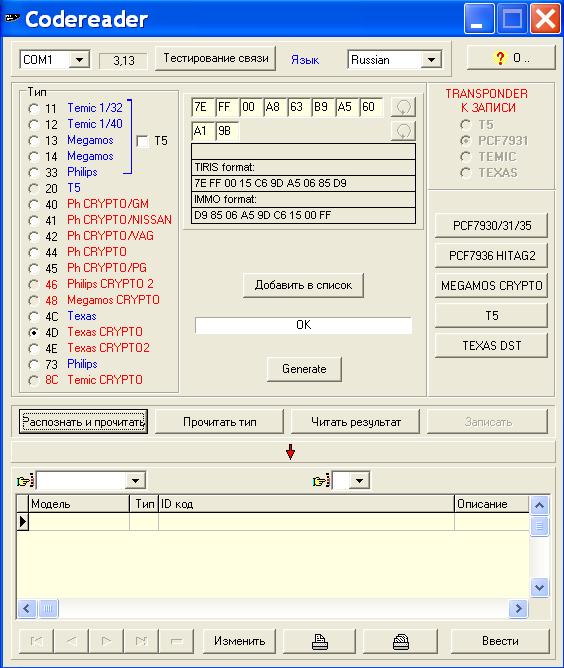The image size is (564, 668).
Task: Click the Codereader title bar app icon
Action: pyautogui.click(x=12, y=18)
